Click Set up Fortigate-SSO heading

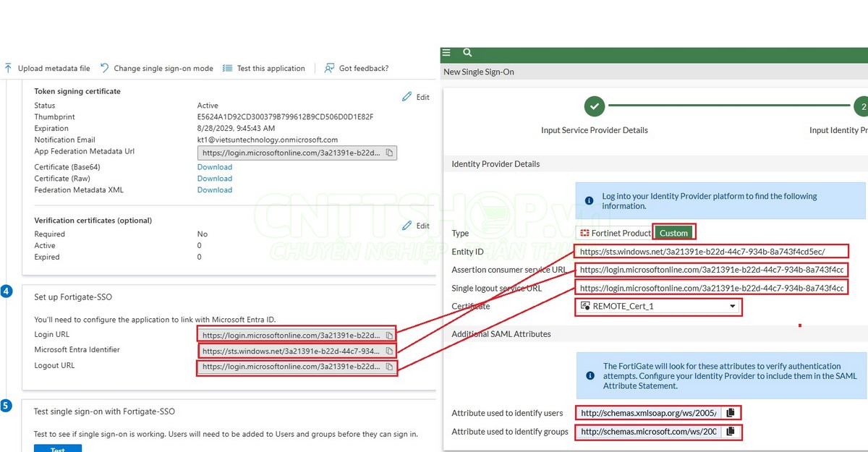[73, 297]
